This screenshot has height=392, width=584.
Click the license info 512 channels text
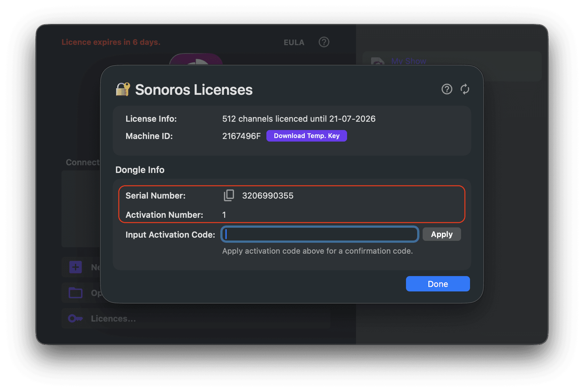[x=299, y=119]
